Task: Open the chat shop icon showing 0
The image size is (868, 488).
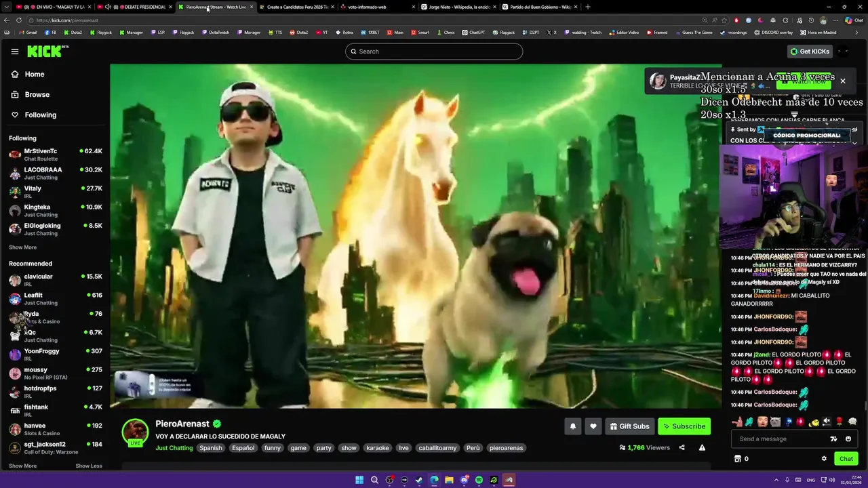Action: (x=741, y=459)
